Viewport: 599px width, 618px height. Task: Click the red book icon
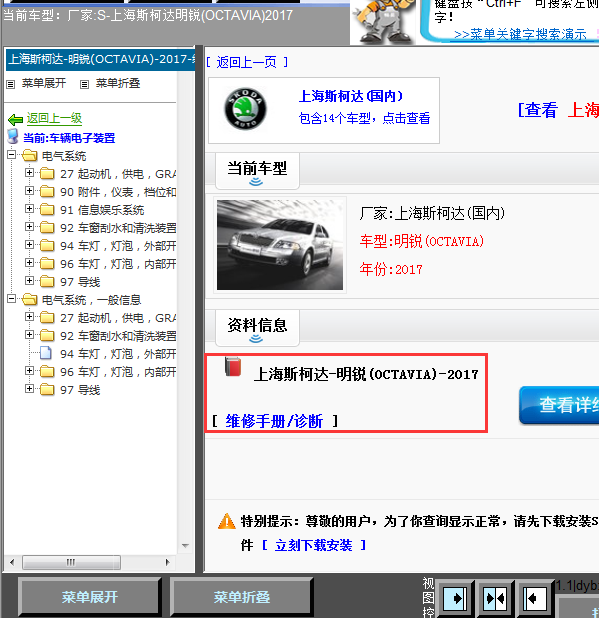coord(233,367)
